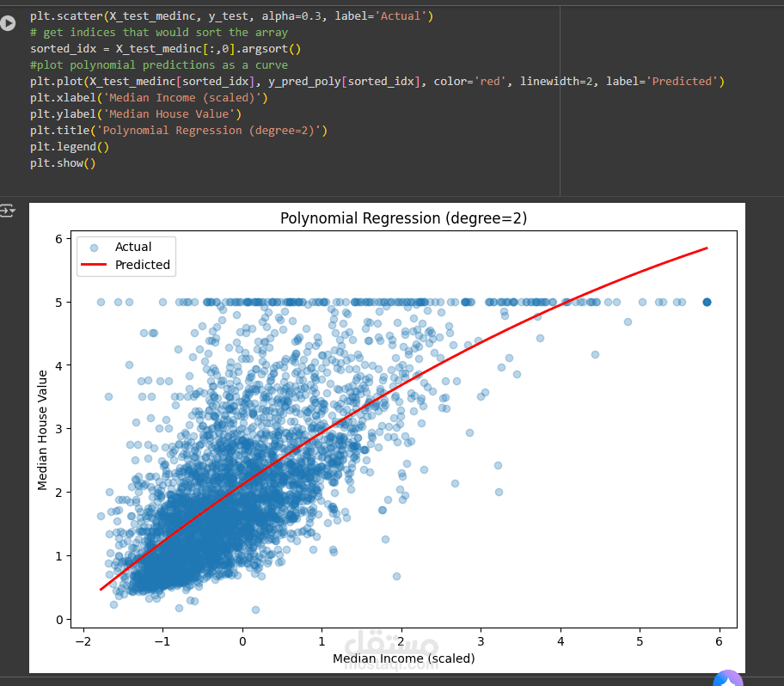Click the red Predicted line legend swatch
The height and width of the screenshot is (686, 784).
[94, 265]
